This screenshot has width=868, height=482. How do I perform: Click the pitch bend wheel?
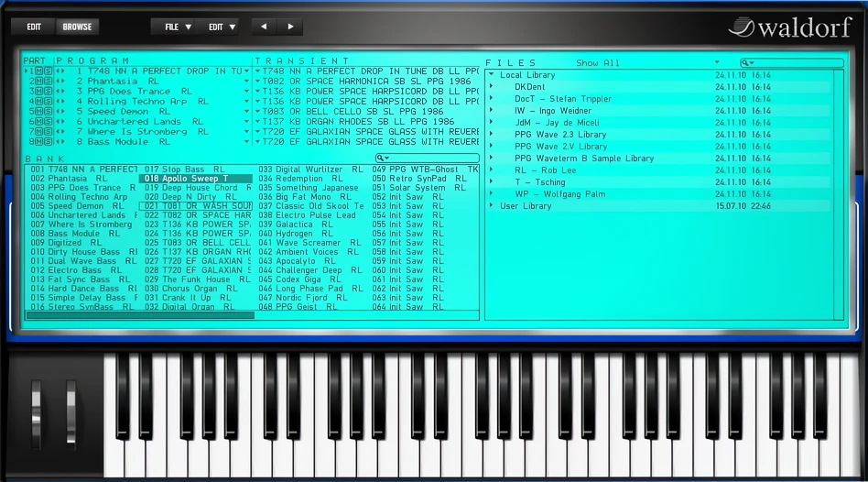click(36, 413)
